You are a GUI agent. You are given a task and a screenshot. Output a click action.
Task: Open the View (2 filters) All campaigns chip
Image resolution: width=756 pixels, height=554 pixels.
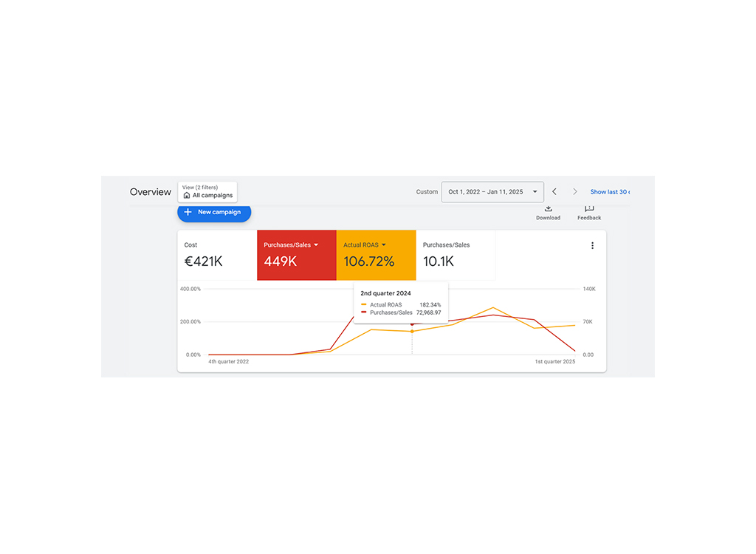pyautogui.click(x=207, y=191)
